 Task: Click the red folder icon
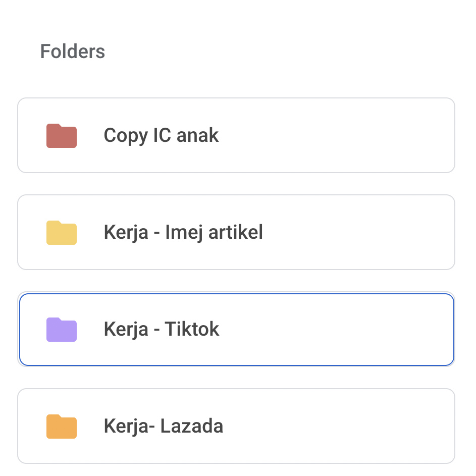(x=61, y=136)
